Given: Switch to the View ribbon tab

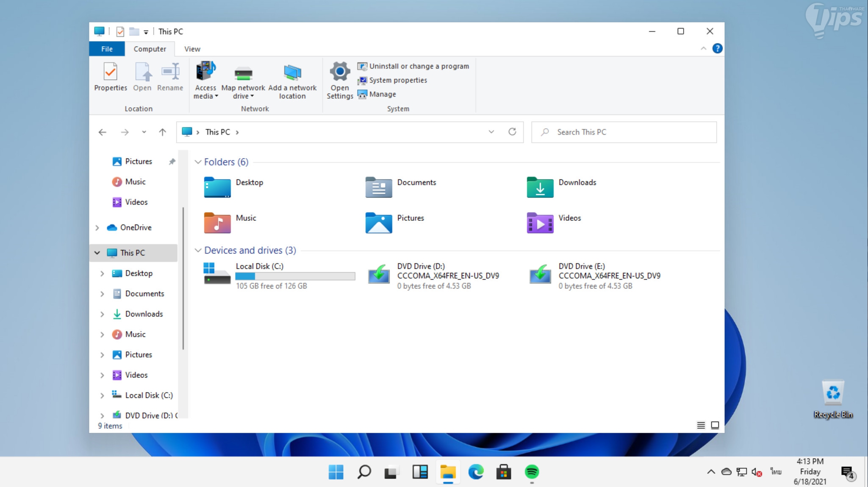Looking at the screenshot, I should tap(192, 49).
